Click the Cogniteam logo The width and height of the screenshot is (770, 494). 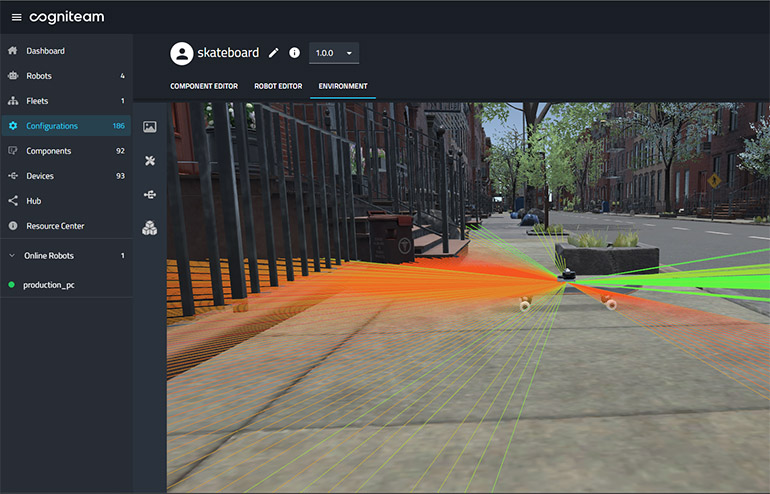point(67,18)
